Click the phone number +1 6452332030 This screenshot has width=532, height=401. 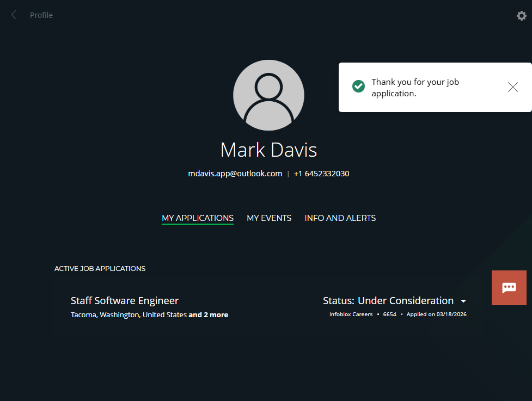321,174
